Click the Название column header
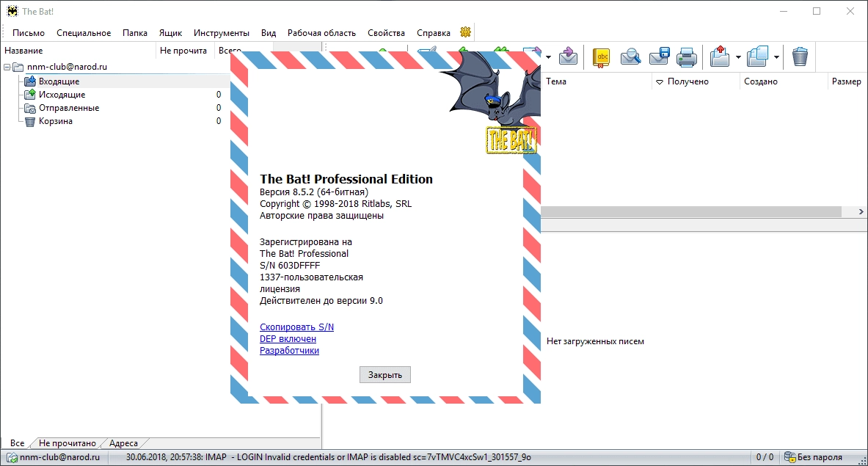The image size is (868, 466). (79, 51)
